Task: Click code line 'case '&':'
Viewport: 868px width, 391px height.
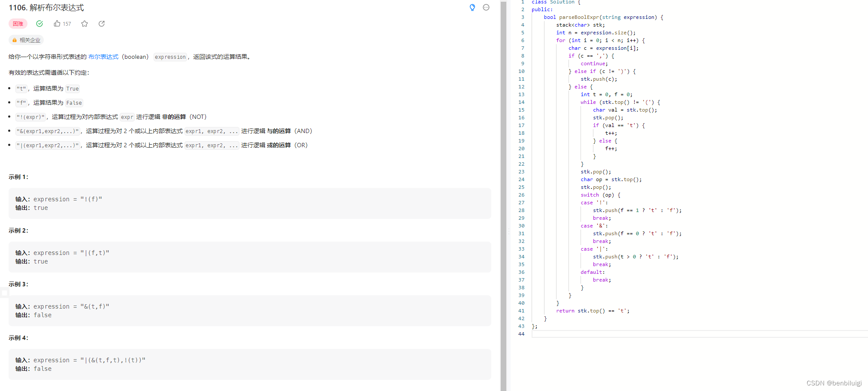Action: 594,226
